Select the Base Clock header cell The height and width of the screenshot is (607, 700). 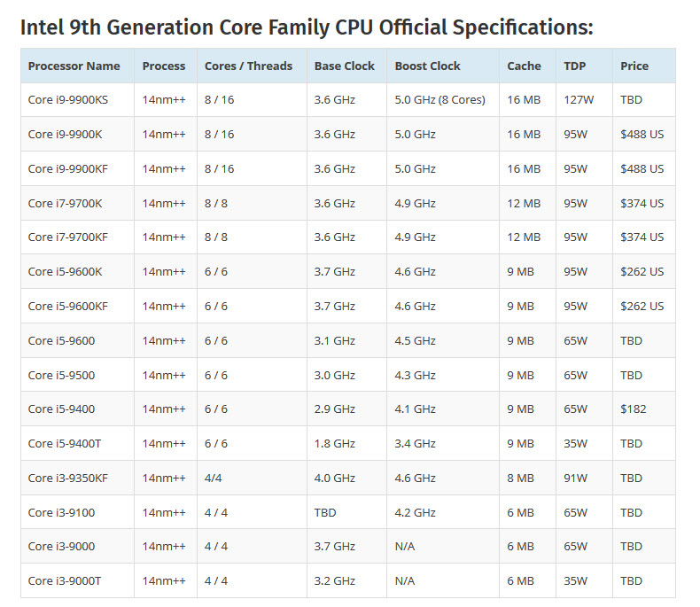point(344,66)
